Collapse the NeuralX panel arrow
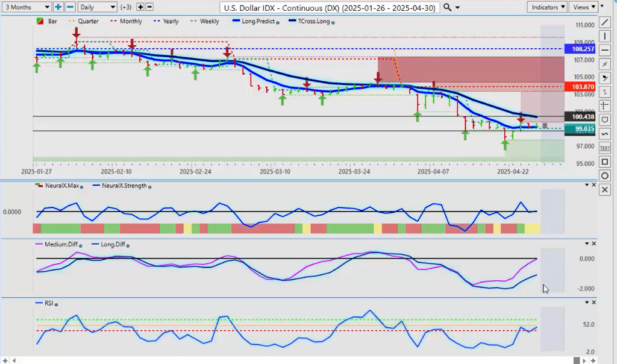The image size is (617, 364). pyautogui.click(x=587, y=186)
